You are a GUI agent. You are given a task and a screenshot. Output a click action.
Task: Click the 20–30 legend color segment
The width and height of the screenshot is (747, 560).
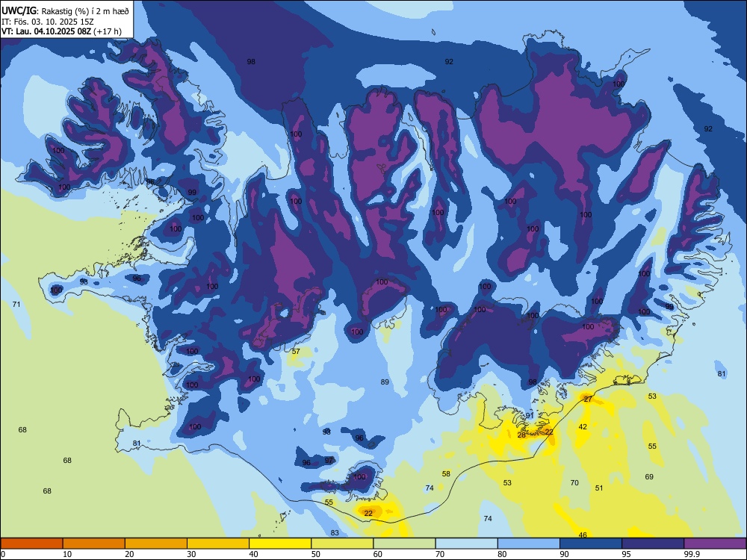pos(156,544)
